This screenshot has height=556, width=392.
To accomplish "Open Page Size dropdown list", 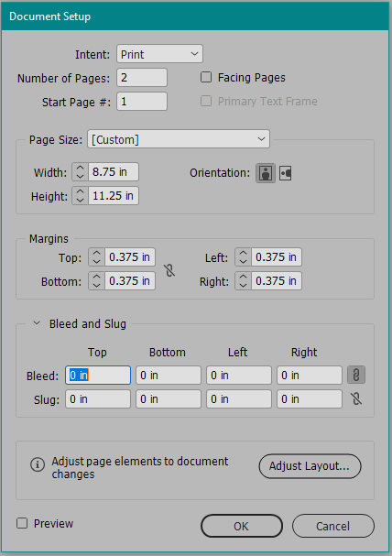I will (179, 139).
